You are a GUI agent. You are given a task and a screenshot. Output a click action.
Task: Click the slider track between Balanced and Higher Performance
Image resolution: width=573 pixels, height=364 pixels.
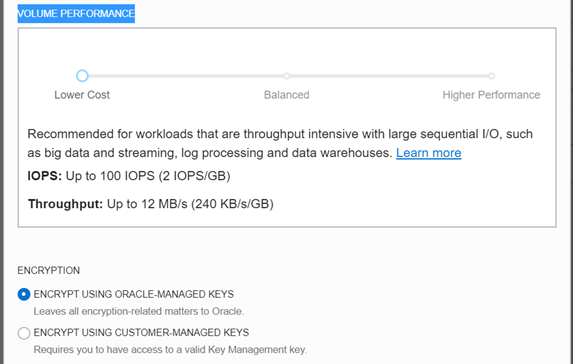click(389, 76)
